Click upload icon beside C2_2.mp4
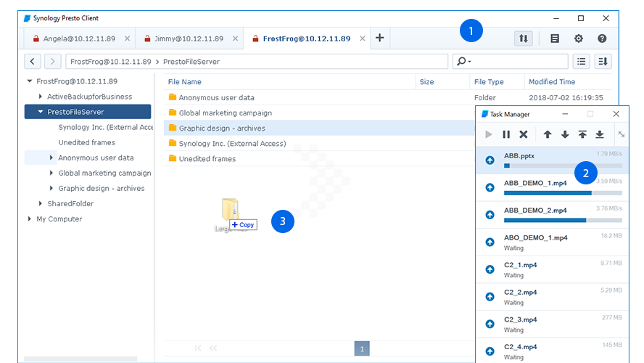The width and height of the screenshot is (644, 363). tap(490, 296)
